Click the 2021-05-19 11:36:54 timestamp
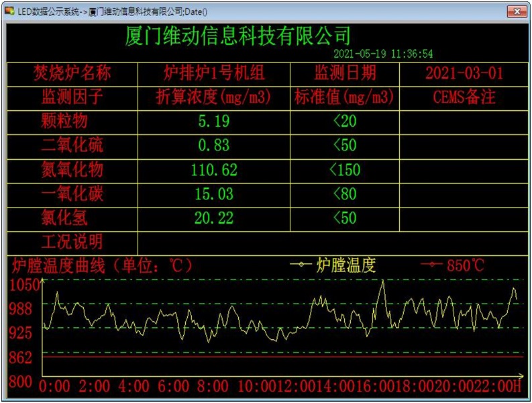The width and height of the screenshot is (532, 403). (383, 54)
